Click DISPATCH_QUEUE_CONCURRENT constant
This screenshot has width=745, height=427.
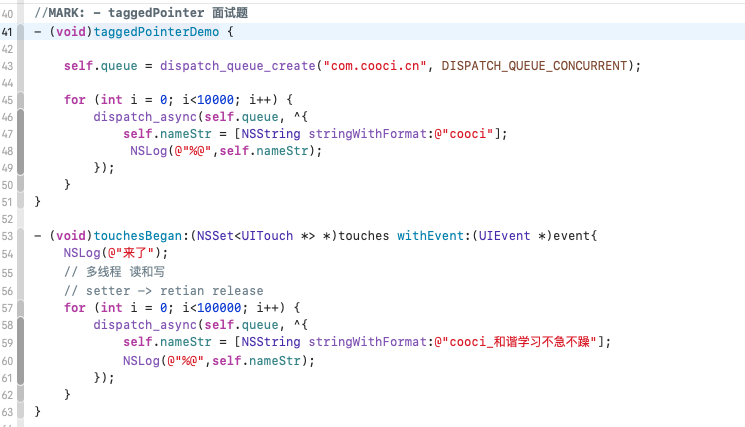click(535, 66)
